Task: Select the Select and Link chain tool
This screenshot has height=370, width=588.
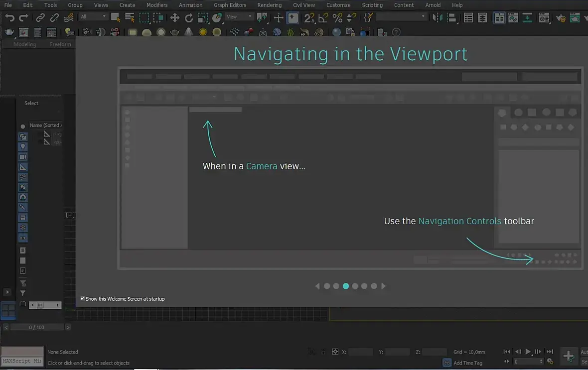Action: [40, 17]
